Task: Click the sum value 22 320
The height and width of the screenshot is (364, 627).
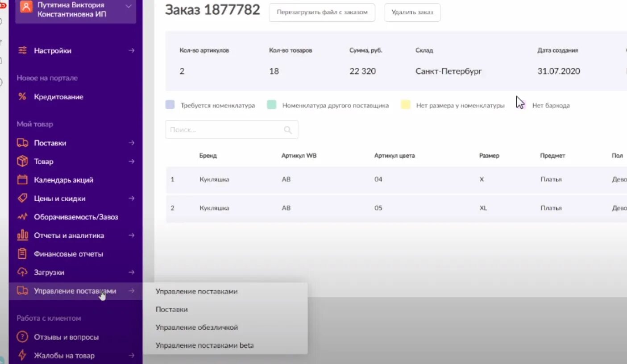Action: tap(362, 71)
